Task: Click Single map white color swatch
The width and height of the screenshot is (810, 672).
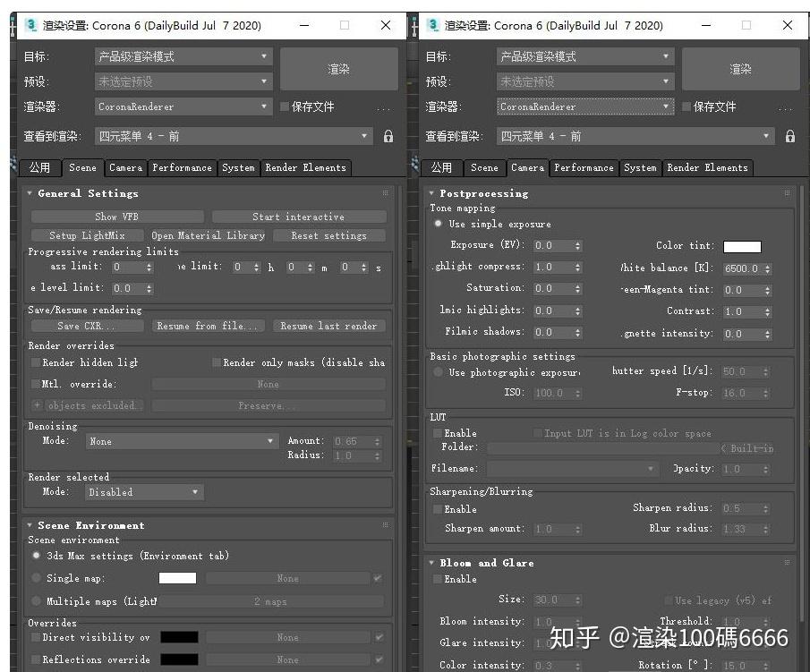Action: 177,578
